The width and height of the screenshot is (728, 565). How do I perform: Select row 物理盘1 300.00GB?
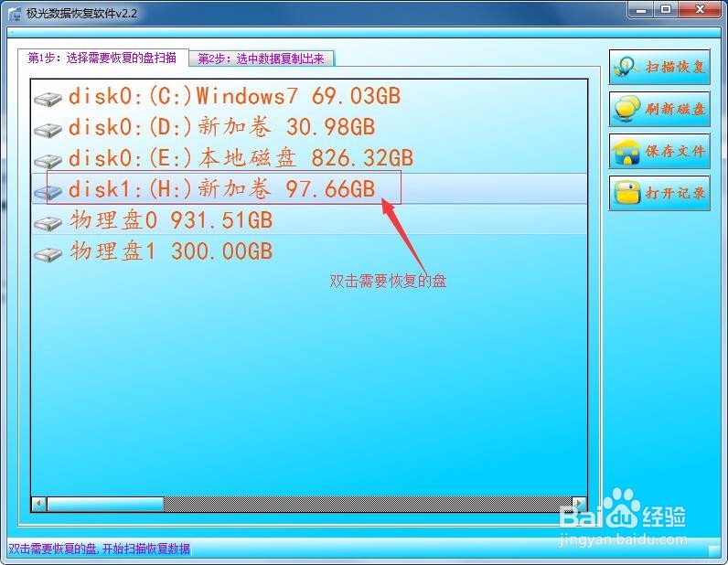309,251
